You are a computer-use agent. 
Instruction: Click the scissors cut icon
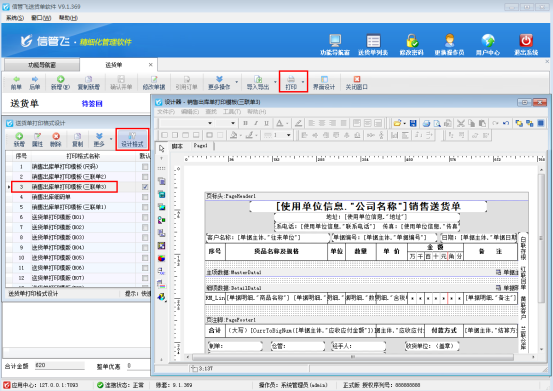[x=461, y=123]
